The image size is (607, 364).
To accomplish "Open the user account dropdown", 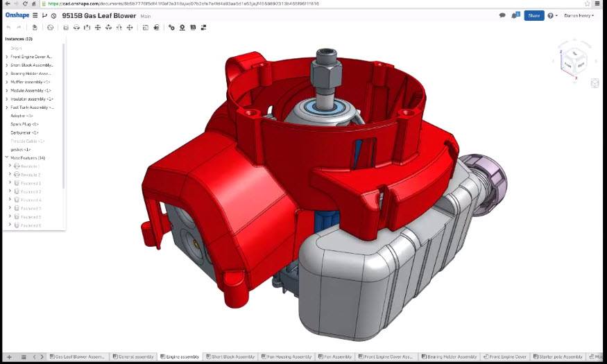I will [579, 16].
